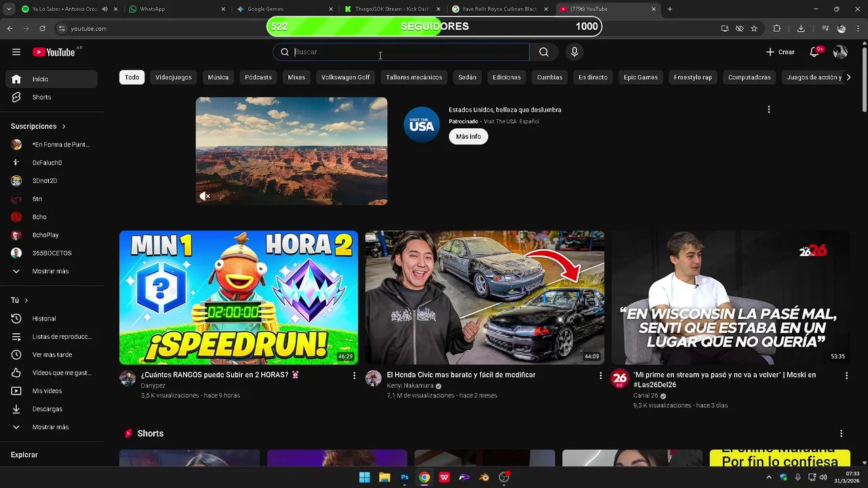Show more category chips with arrow
The width and height of the screenshot is (868, 488).
coord(848,77)
